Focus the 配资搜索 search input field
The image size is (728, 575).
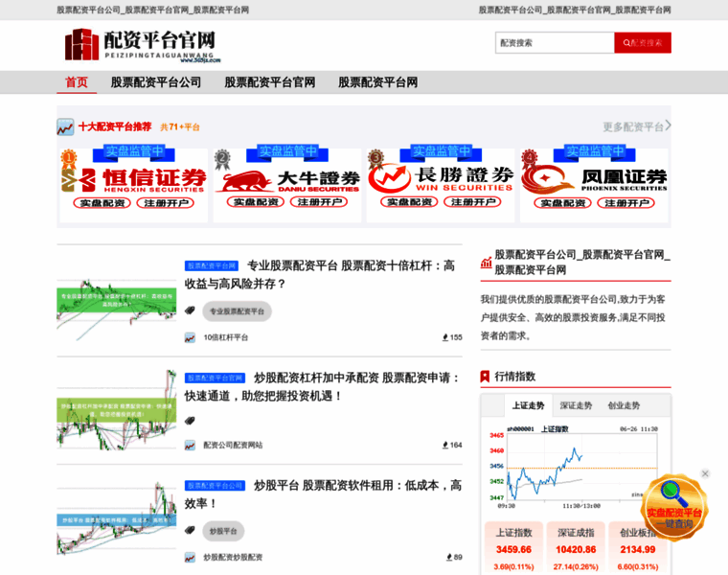pos(555,43)
